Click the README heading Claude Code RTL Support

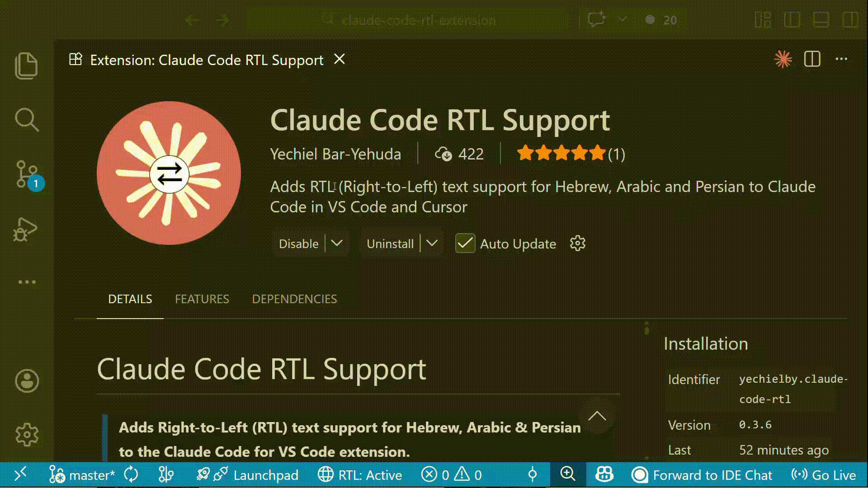[x=261, y=369]
